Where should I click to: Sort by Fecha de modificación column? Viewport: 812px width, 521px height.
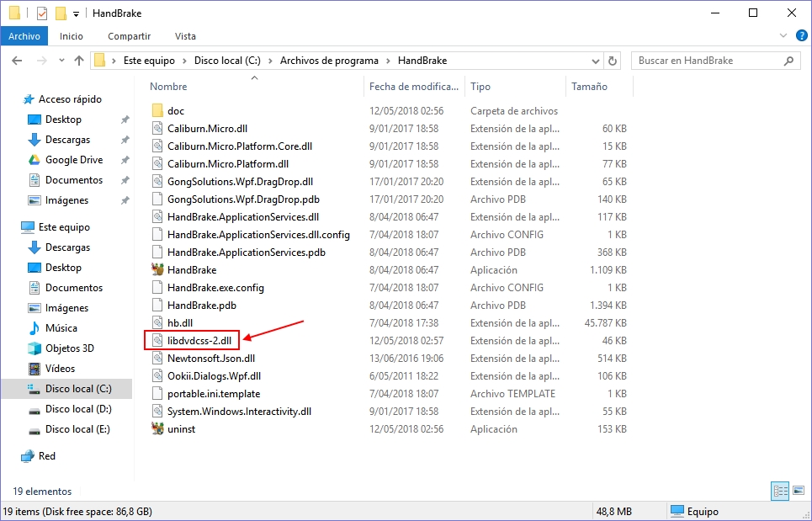coord(414,87)
